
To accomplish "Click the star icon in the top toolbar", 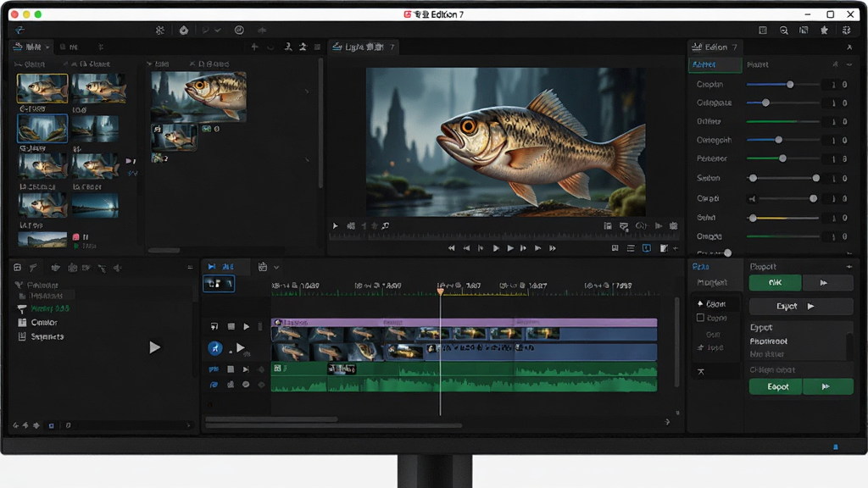I will click(824, 30).
